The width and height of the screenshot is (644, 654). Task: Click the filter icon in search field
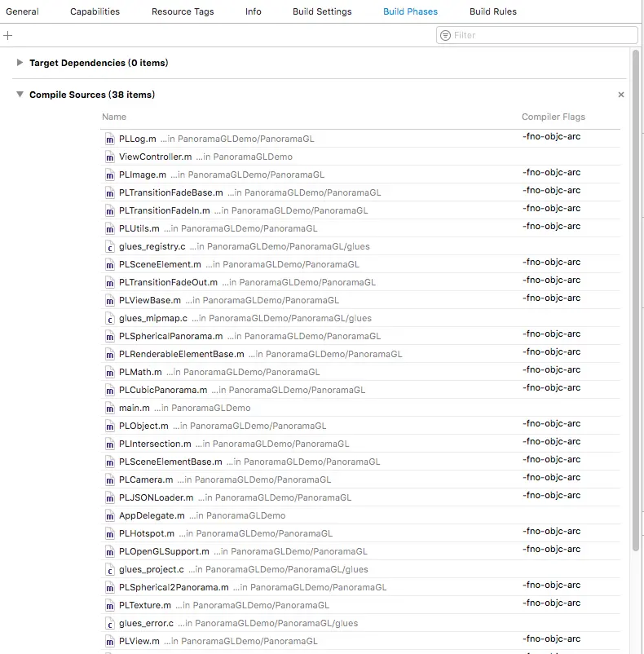(x=445, y=35)
